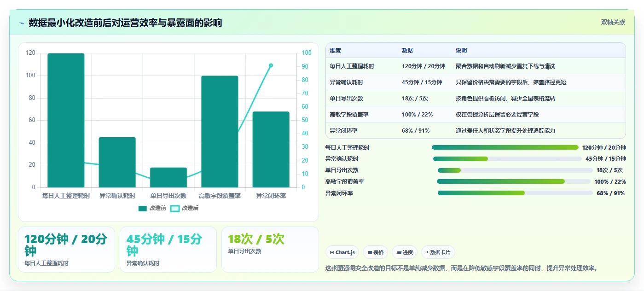644x291 pixels.
Task: Click the header title 数据最小化改造前后对运营效率与暴露面的影响
Action: pyautogui.click(x=125, y=23)
